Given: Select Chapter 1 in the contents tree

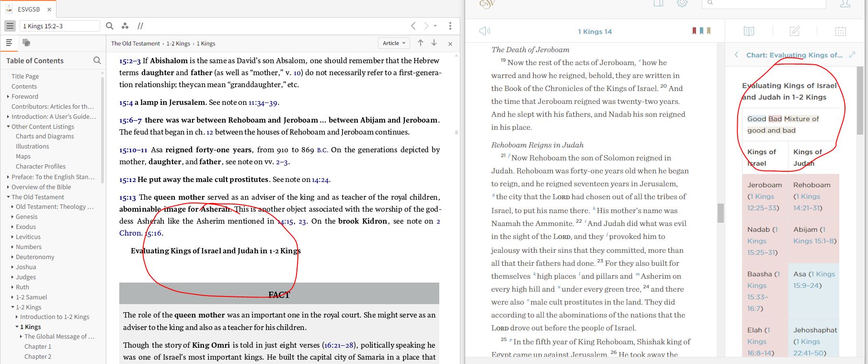Looking at the screenshot, I should click(x=38, y=346).
